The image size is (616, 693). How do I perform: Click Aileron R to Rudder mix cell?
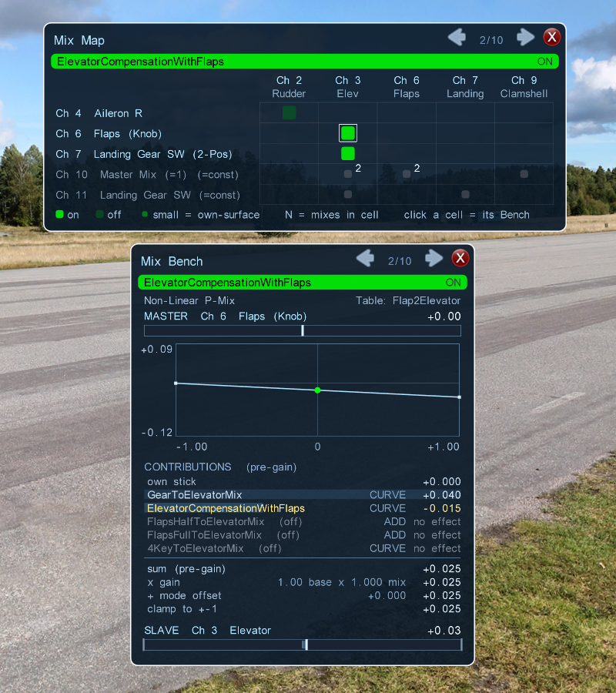(289, 112)
